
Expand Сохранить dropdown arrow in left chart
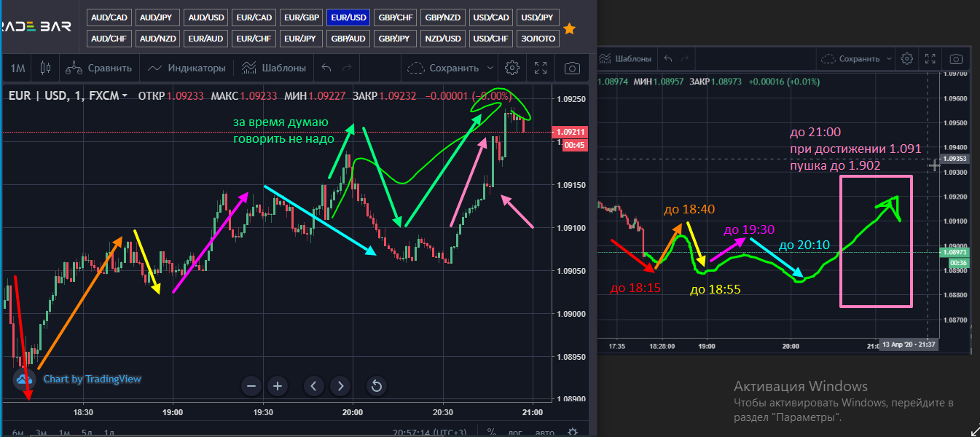pos(490,68)
